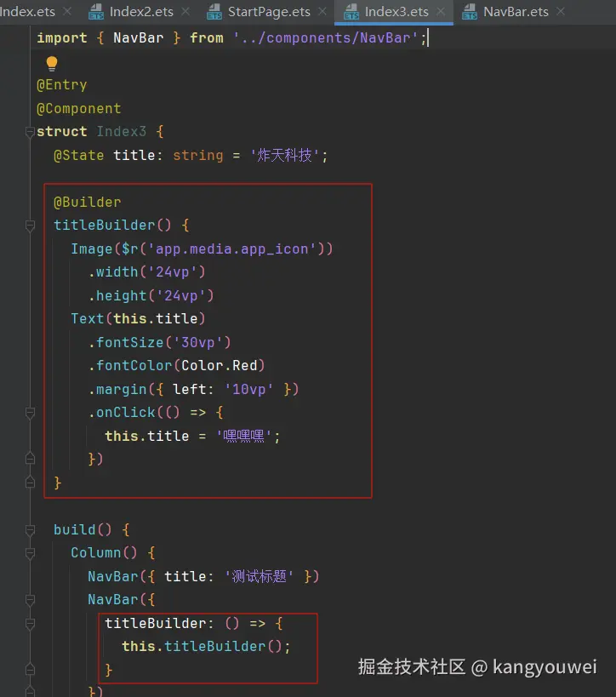The height and width of the screenshot is (697, 616).
Task: Click the ETS file icon on Index2.ets tab
Action: coord(96,12)
